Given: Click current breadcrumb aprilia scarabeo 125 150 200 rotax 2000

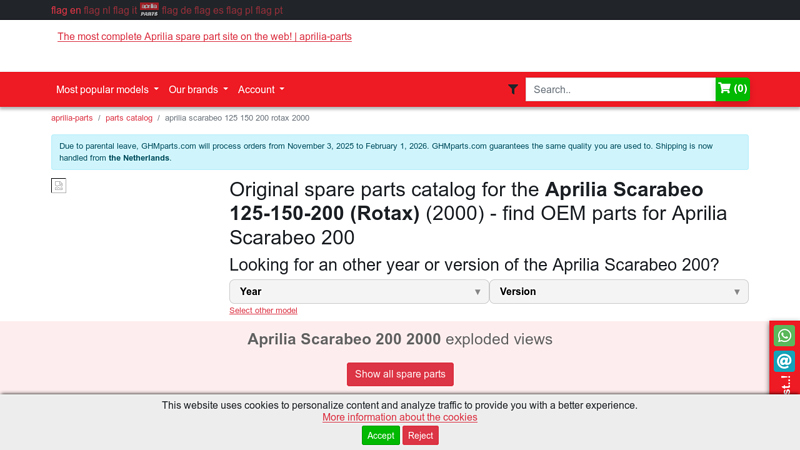Looking at the screenshot, I should pos(237,118).
